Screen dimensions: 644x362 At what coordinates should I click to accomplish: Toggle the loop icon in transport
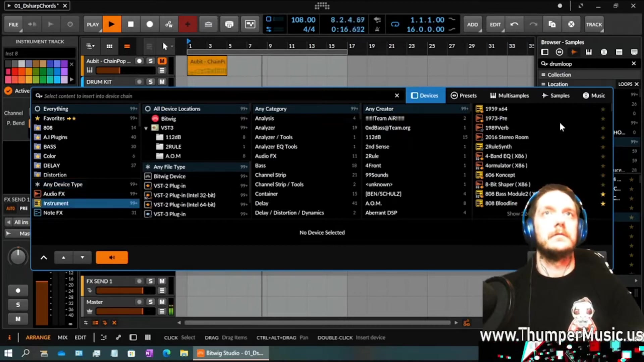tap(395, 24)
